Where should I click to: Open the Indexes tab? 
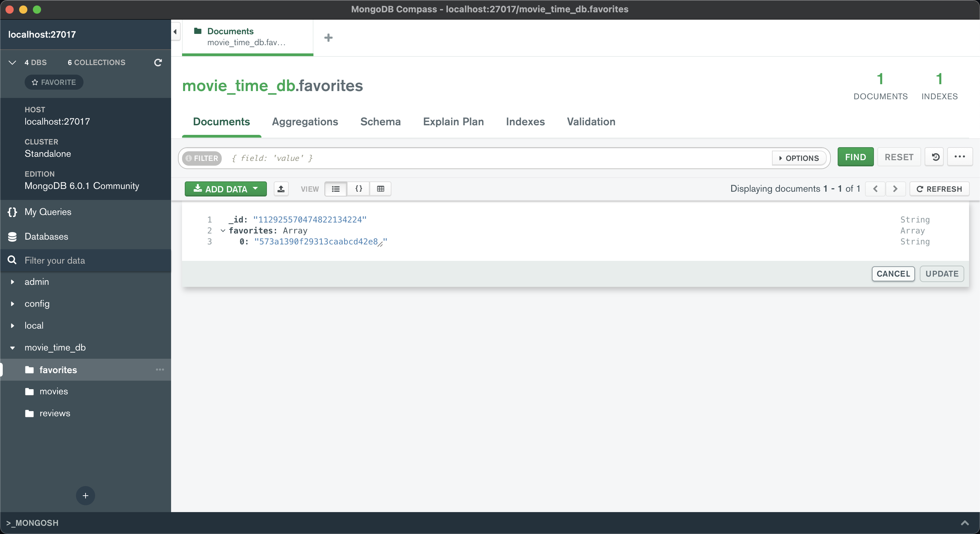(x=525, y=122)
